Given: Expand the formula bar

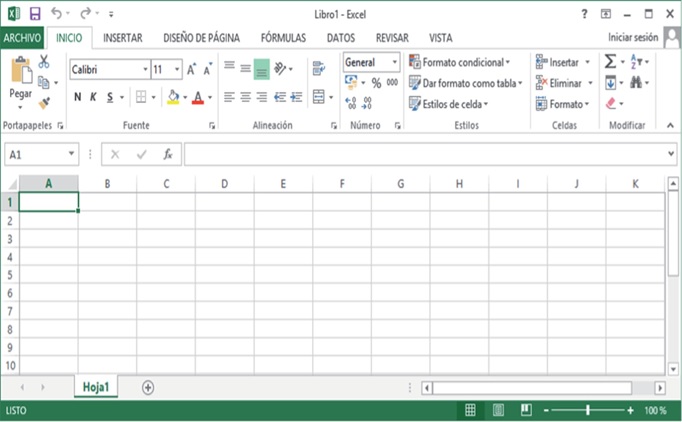Looking at the screenshot, I should click(x=671, y=154).
